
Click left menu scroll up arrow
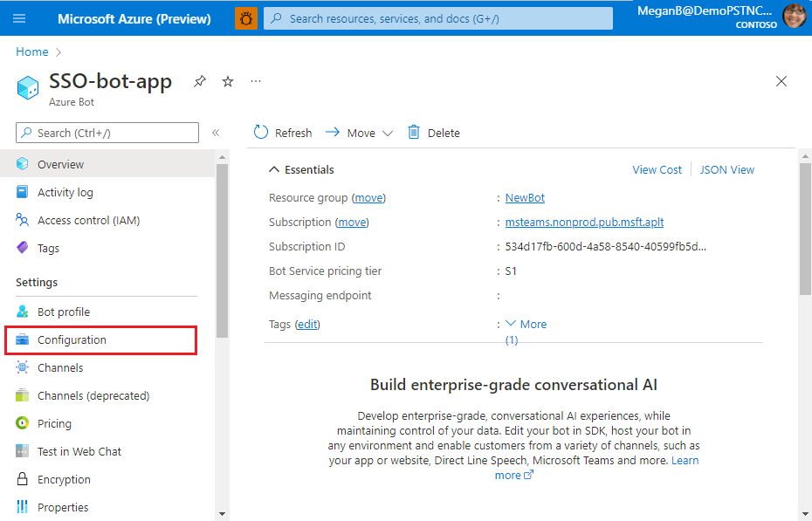222,157
